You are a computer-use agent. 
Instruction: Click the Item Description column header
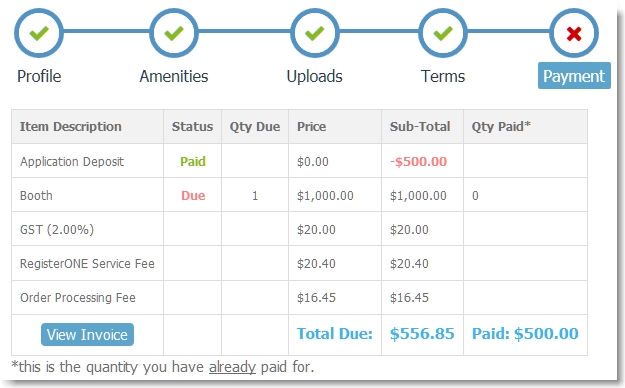pos(71,126)
